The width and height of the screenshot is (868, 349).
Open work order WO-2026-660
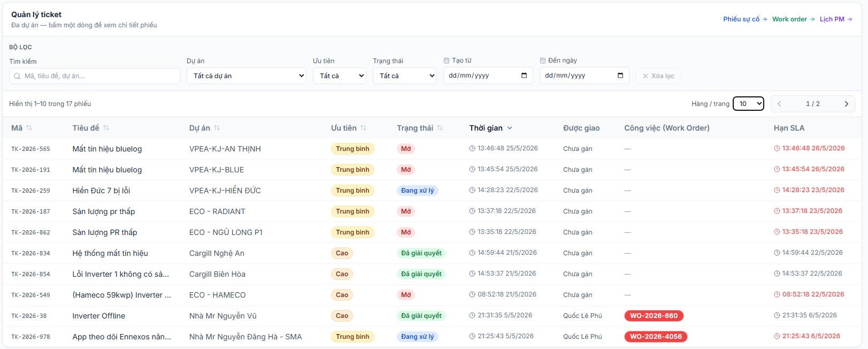tap(654, 316)
